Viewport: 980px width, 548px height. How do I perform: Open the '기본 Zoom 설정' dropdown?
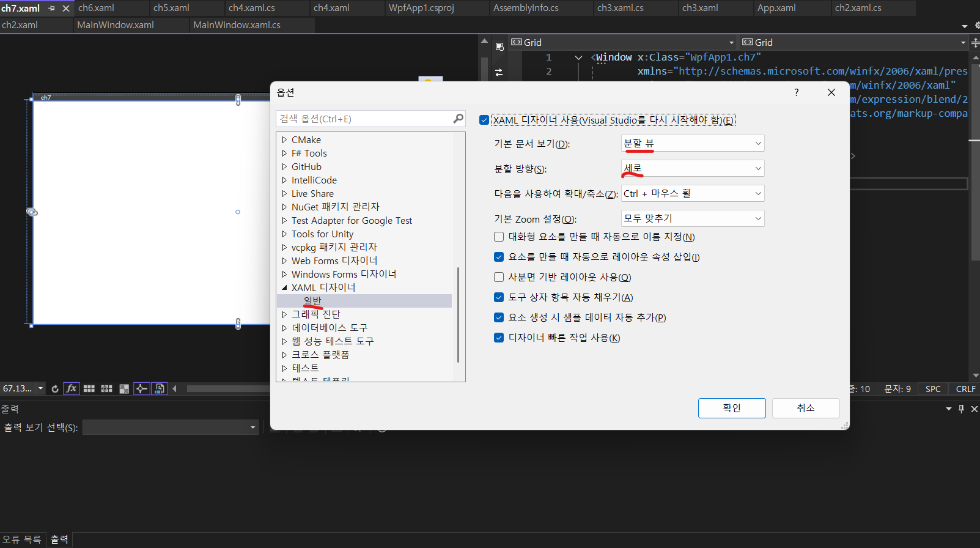click(x=693, y=218)
